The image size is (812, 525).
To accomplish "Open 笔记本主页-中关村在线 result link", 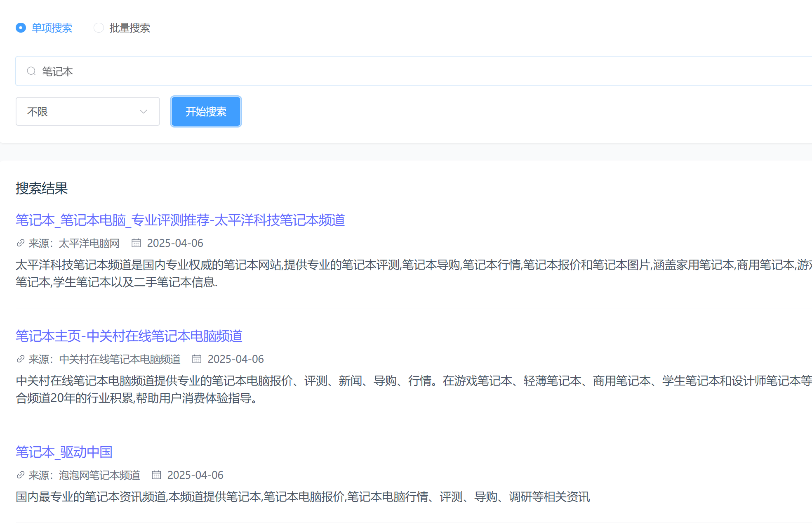I will 129,336.
